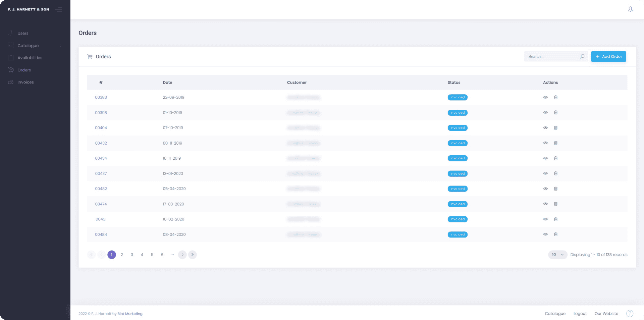Go to page 3 of orders
This screenshot has height=320, width=644.
pos(132,255)
